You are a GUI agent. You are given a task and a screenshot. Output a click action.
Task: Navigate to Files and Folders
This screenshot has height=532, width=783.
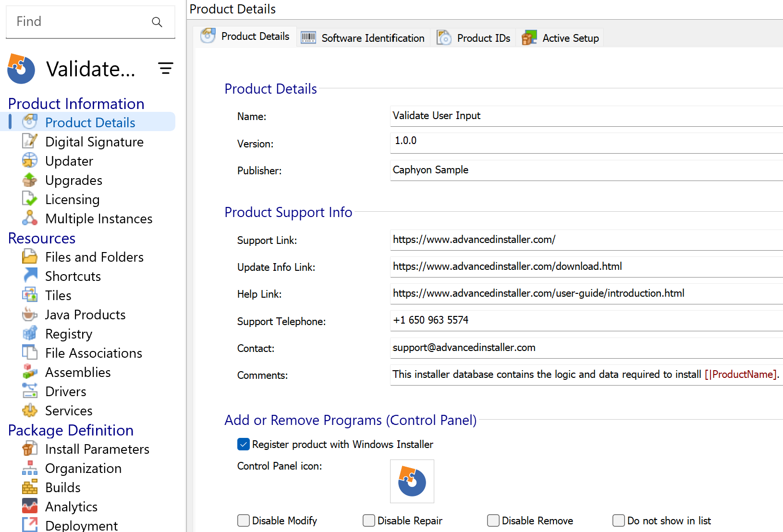[x=94, y=257]
